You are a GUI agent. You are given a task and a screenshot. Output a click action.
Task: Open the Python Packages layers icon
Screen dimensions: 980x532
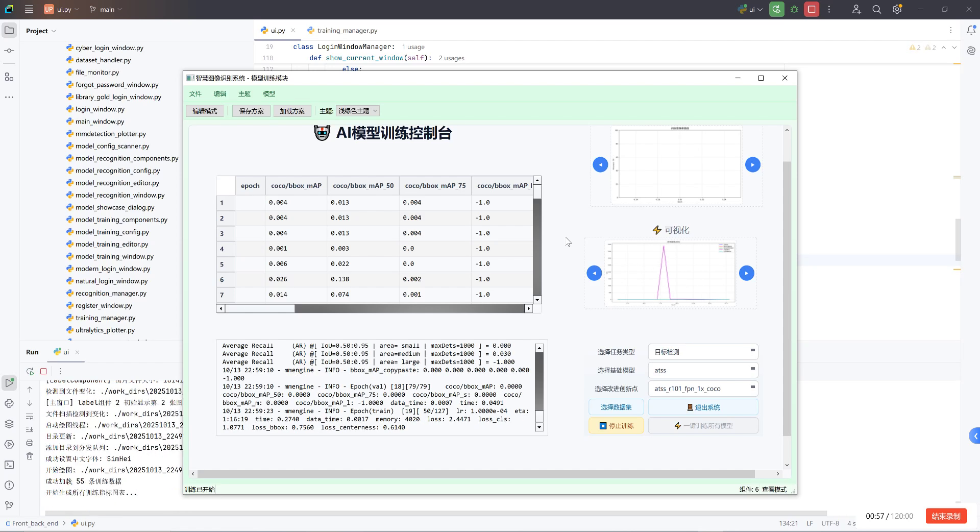click(9, 424)
